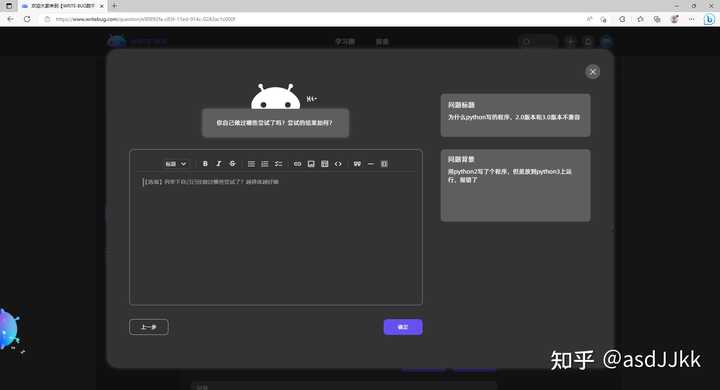This screenshot has height=390, width=720.
Task: Toggle bold formatting in the editor toolbar
Action: coord(205,164)
